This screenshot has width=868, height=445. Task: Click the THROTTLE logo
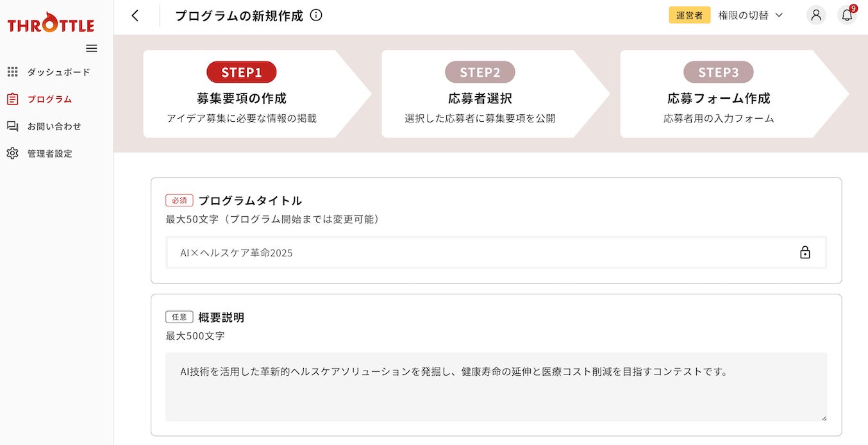(x=51, y=24)
